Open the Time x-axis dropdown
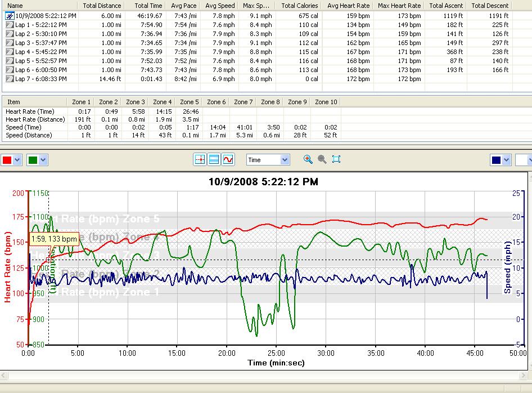Image resolution: width=532 pixels, height=393 pixels. pos(285,160)
